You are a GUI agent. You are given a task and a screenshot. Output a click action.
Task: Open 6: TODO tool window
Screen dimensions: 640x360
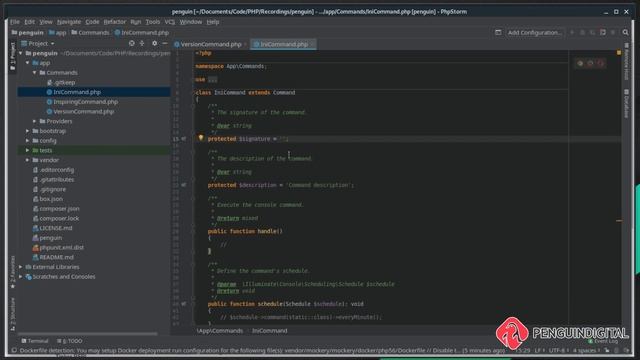pos(70,341)
